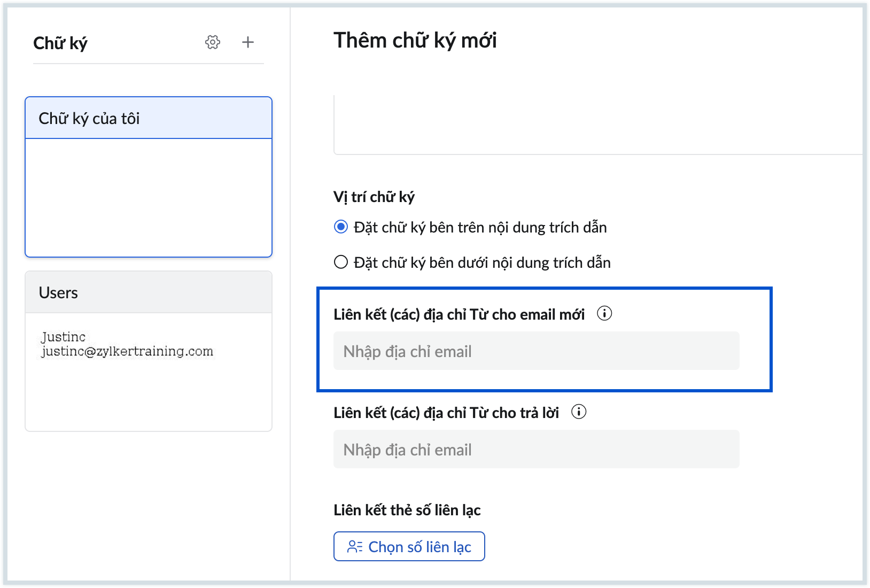Click the "Chữ ký" sidebar panel title
Image resolution: width=870 pixels, height=588 pixels.
[60, 43]
